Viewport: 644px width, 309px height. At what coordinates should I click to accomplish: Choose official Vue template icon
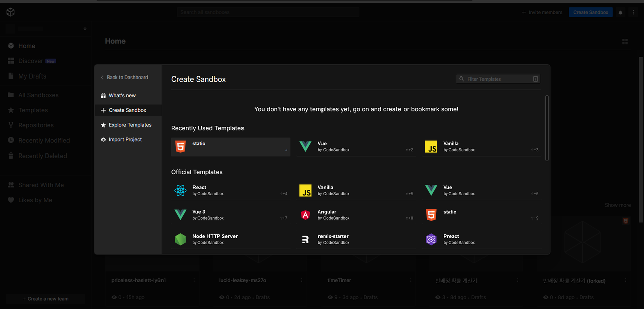coord(431,190)
